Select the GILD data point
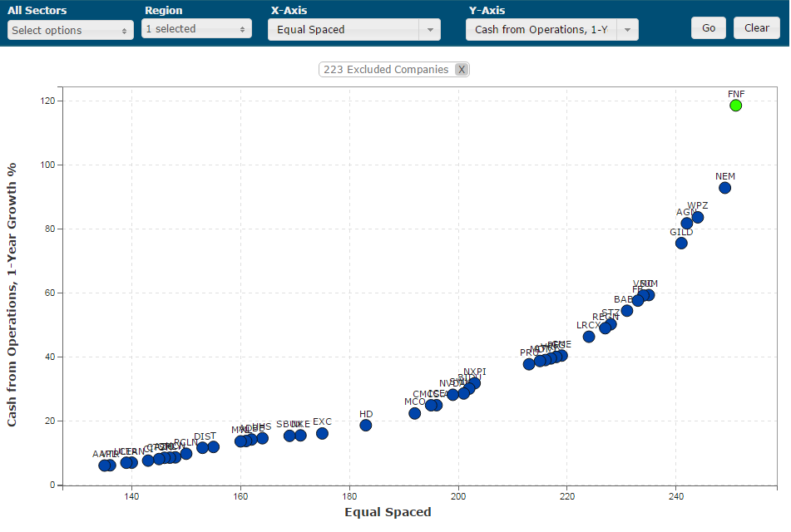Viewport: 791px width, 532px height. pos(681,243)
